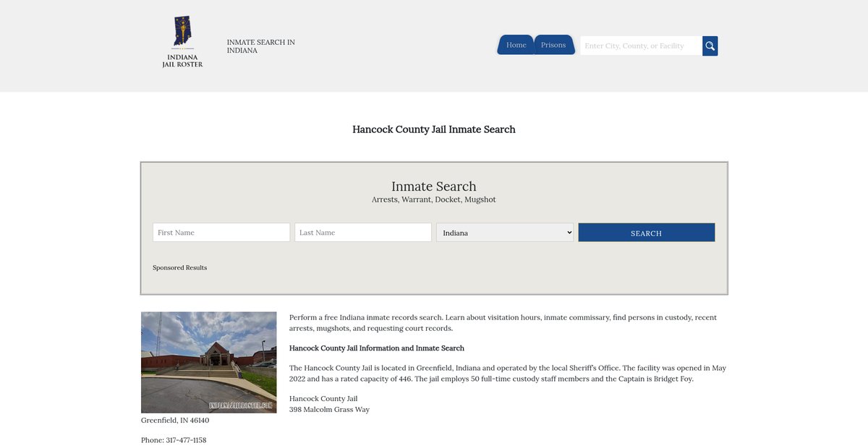Click the 'Inmate Search' form heading
The width and height of the screenshot is (868, 448).
[434, 186]
